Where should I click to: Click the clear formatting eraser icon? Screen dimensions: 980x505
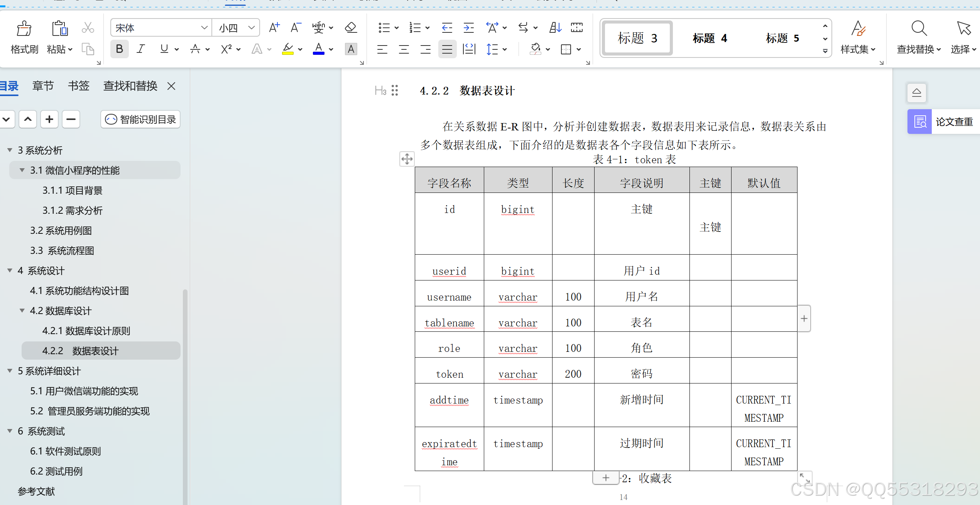coord(351,28)
